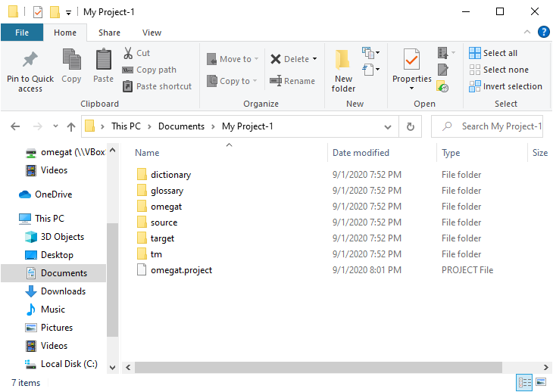Switch to Details view layout icon

(524, 382)
